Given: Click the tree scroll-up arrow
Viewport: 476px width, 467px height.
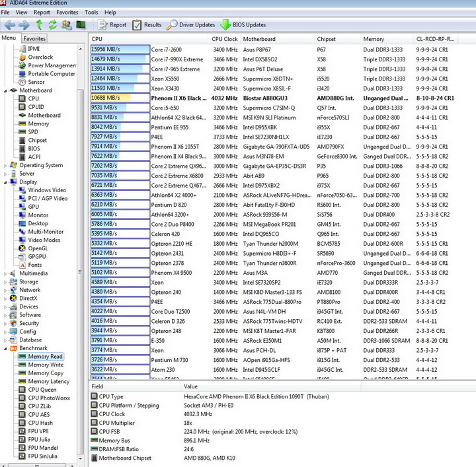Looking at the screenshot, I should coord(81,49).
